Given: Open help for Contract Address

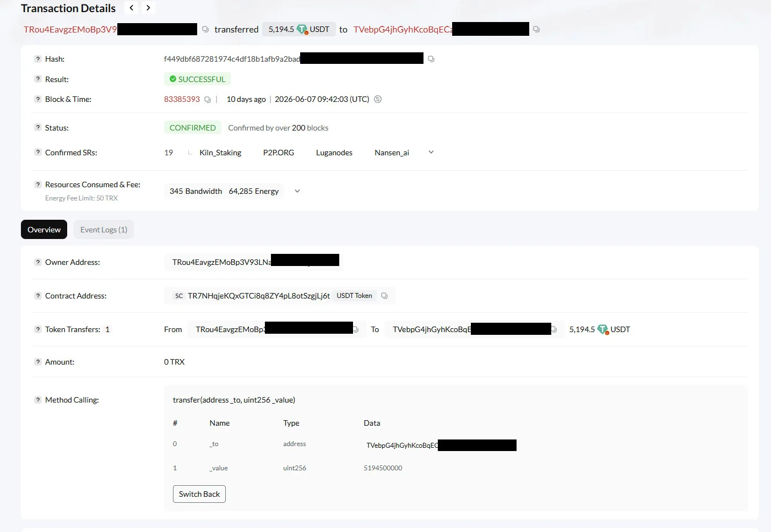Looking at the screenshot, I should pos(38,296).
